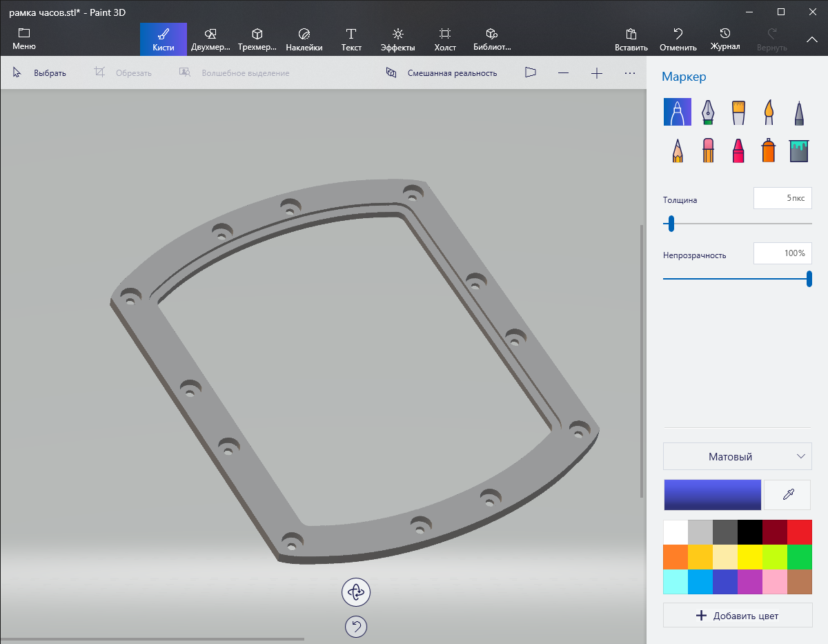Image resolution: width=828 pixels, height=644 pixels.
Task: Select the Calligraphy pen tool
Action: point(708,112)
